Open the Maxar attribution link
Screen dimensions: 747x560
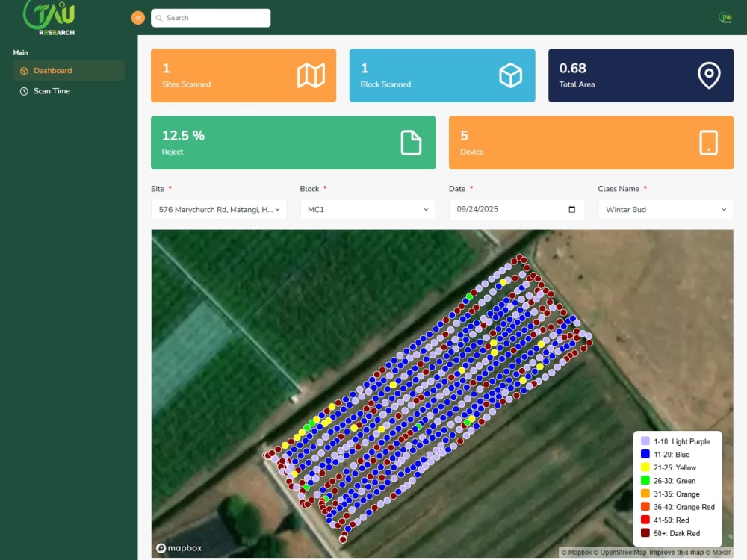point(718,553)
